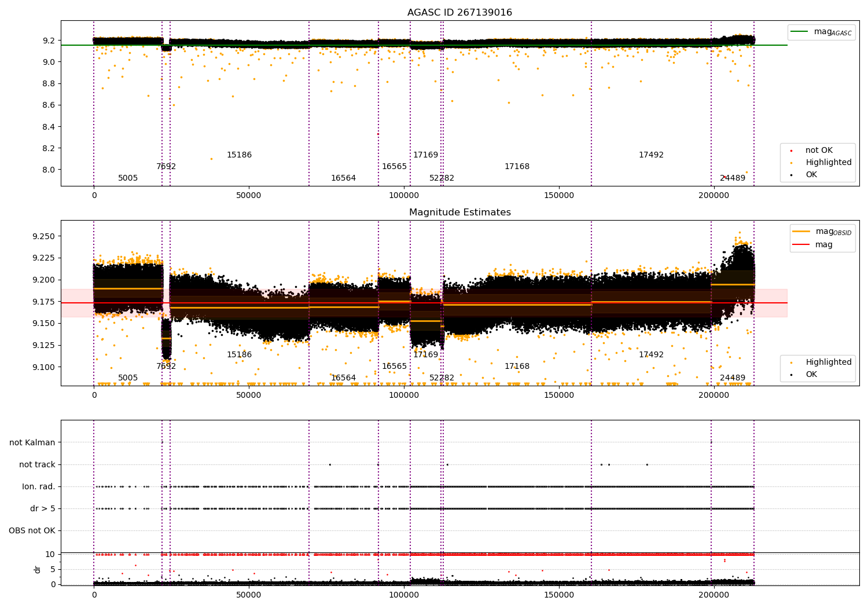Select the green mag AGASC legend entry

coord(822,32)
